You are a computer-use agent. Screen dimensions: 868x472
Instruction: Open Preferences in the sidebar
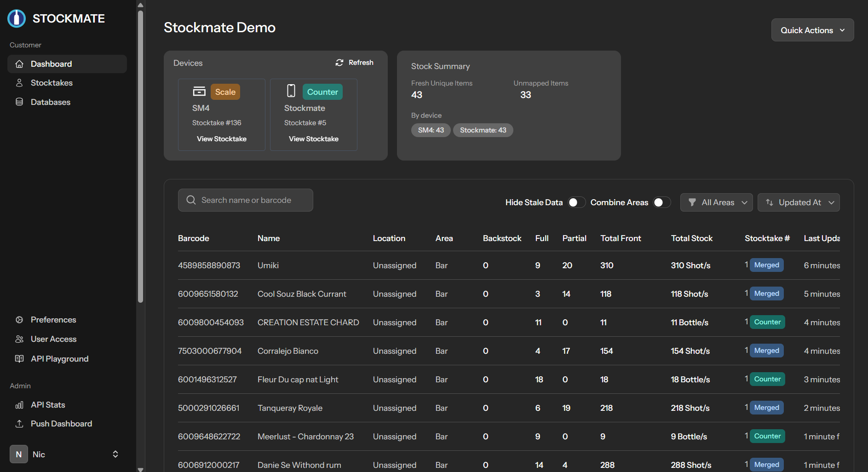pos(67,320)
